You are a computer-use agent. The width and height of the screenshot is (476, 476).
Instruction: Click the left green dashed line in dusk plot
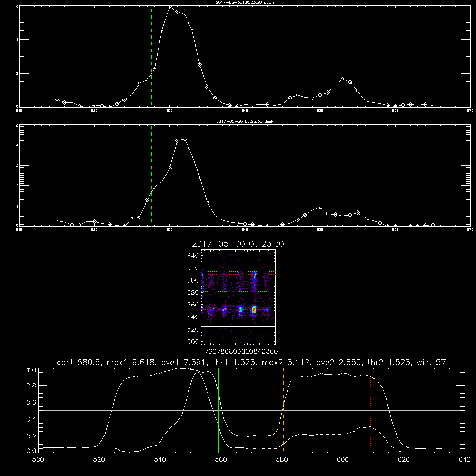click(151, 175)
